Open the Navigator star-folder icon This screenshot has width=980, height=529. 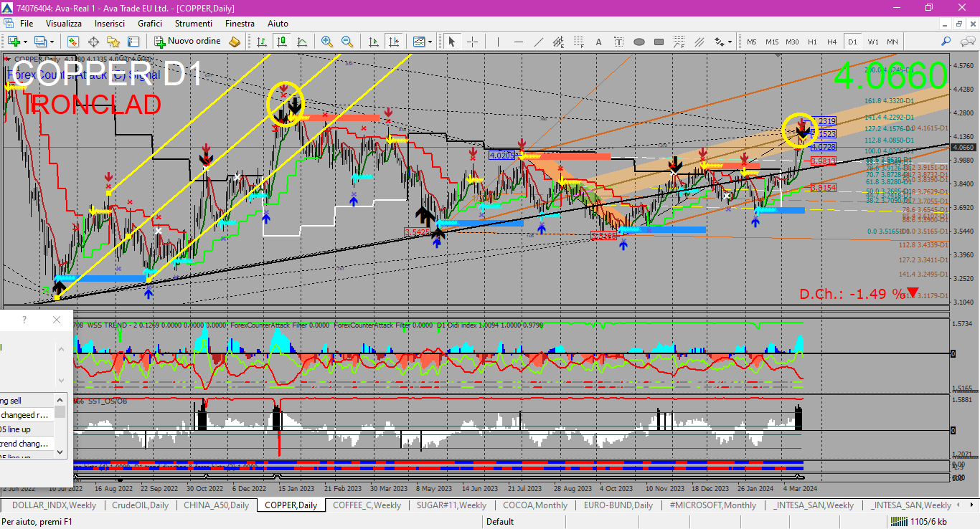[x=113, y=42]
